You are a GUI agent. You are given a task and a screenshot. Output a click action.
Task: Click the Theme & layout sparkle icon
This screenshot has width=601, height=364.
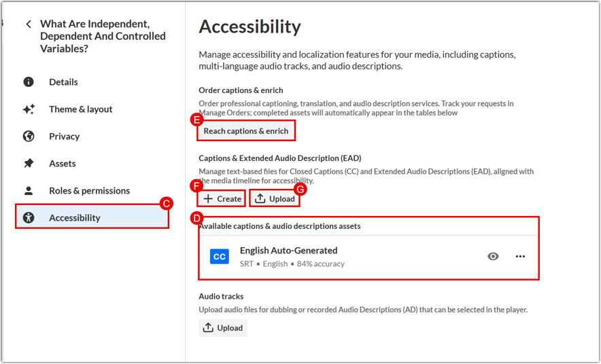coord(29,109)
